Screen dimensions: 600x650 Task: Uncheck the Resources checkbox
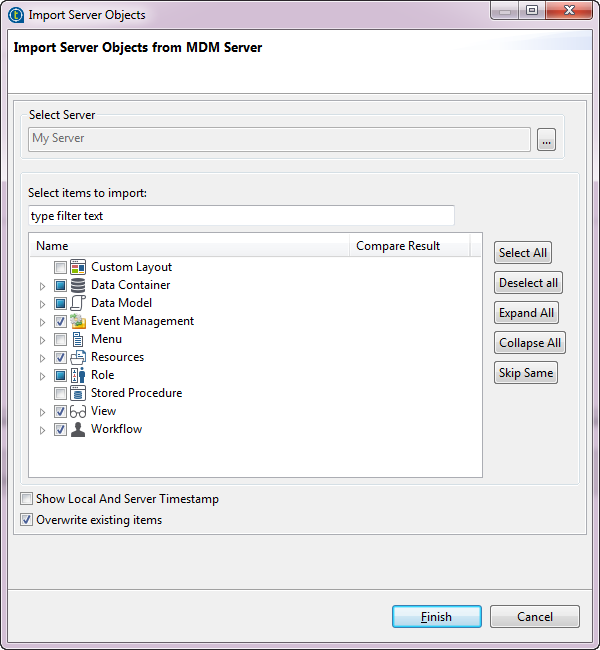tap(60, 357)
